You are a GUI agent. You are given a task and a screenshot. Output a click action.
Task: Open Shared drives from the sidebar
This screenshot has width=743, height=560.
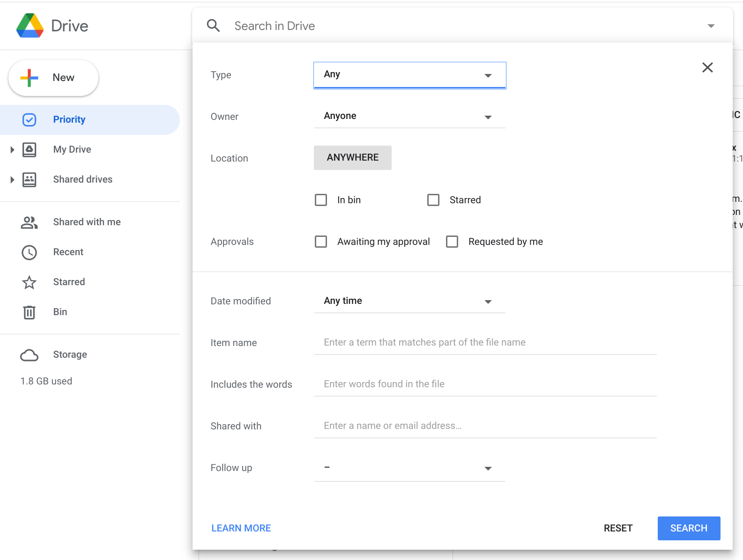pos(83,179)
